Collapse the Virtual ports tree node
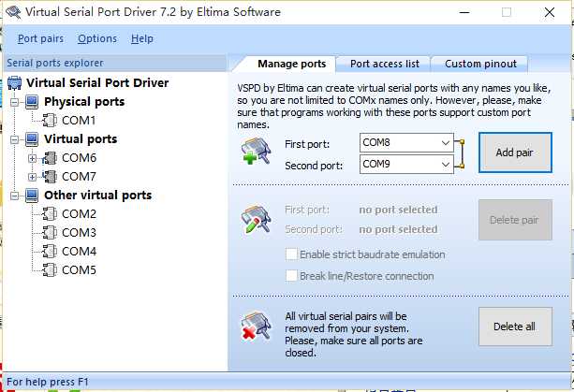Screen dimensions: 574x392 point(14,139)
